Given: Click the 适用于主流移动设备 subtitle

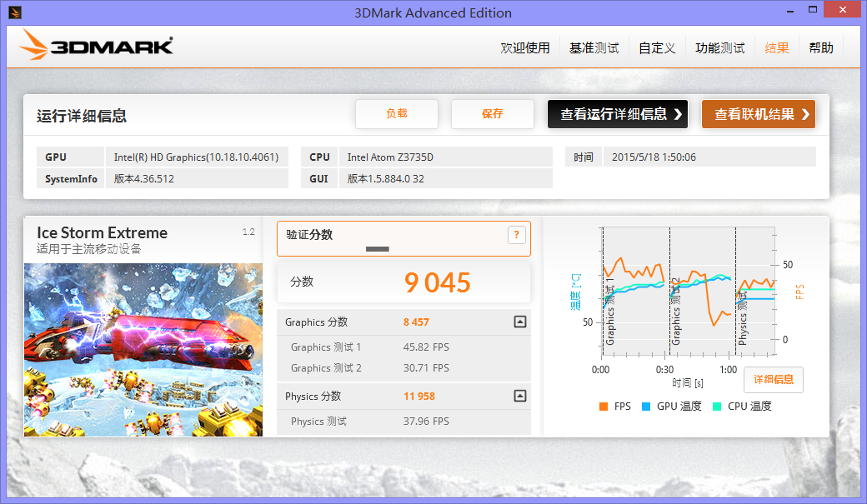Looking at the screenshot, I should point(89,249).
